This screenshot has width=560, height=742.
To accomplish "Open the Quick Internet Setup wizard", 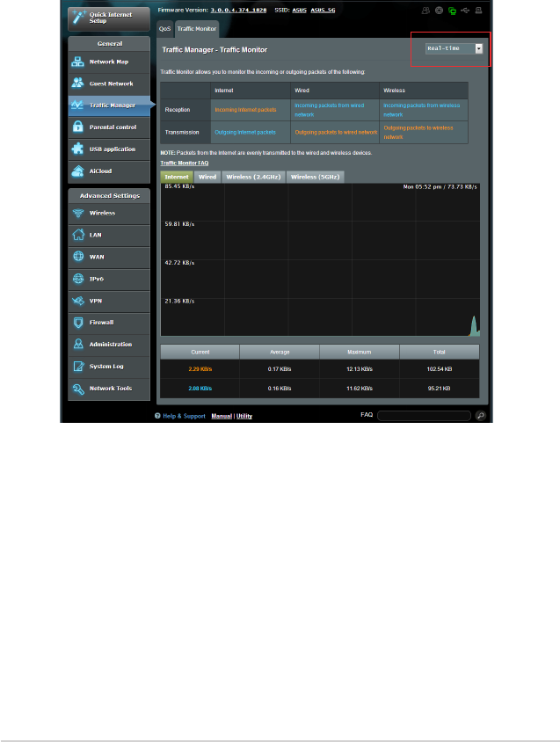I will (109, 18).
